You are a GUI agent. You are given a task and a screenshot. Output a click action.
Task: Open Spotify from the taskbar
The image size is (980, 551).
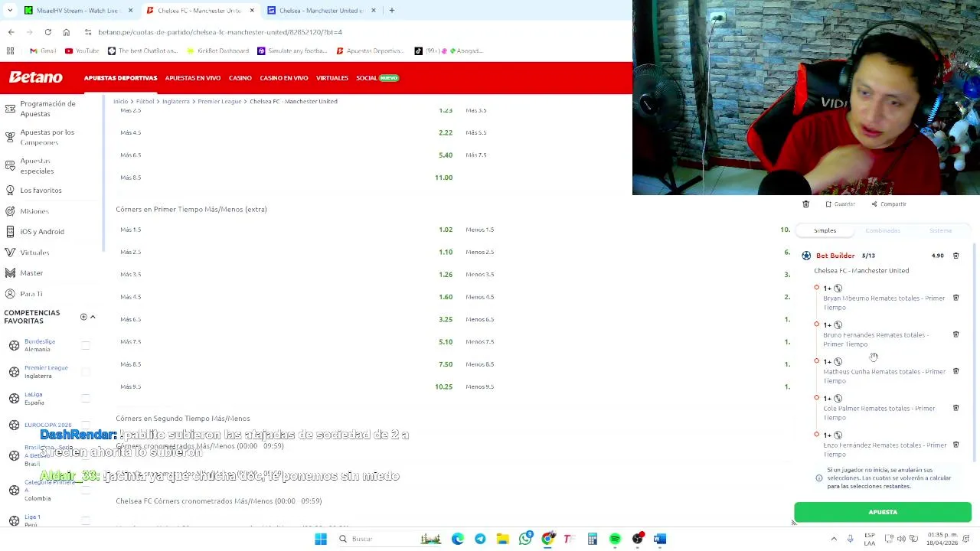[615, 539]
